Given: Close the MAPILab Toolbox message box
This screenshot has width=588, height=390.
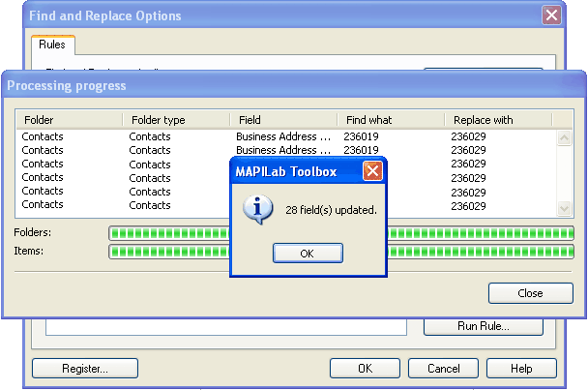Looking at the screenshot, I should click(x=372, y=171).
